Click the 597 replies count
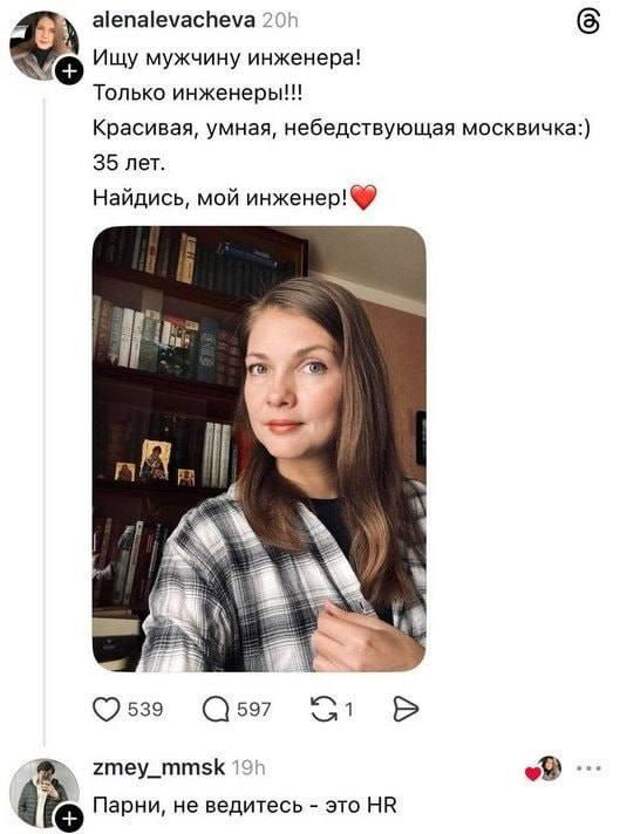Image resolution: width=620 pixels, height=834 pixels. 254,710
